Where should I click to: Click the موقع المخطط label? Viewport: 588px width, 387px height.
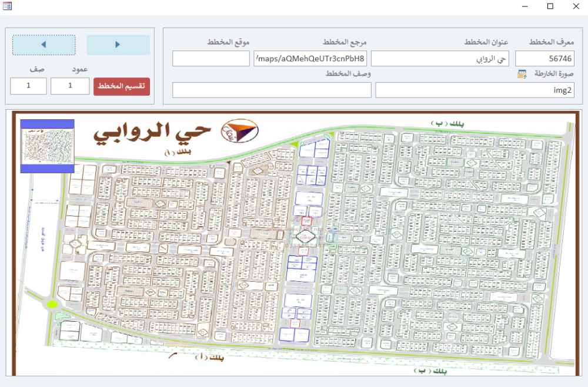click(x=228, y=42)
